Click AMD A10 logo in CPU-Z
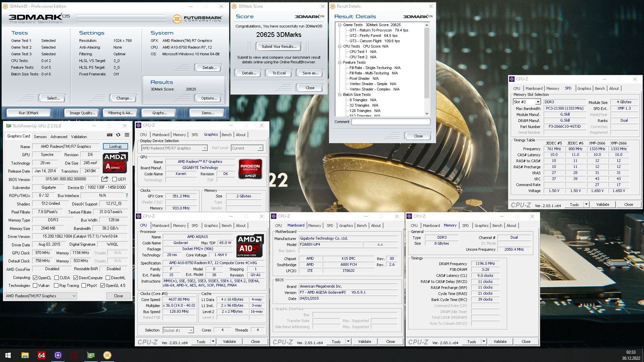This screenshot has width=644, height=362. (x=250, y=246)
